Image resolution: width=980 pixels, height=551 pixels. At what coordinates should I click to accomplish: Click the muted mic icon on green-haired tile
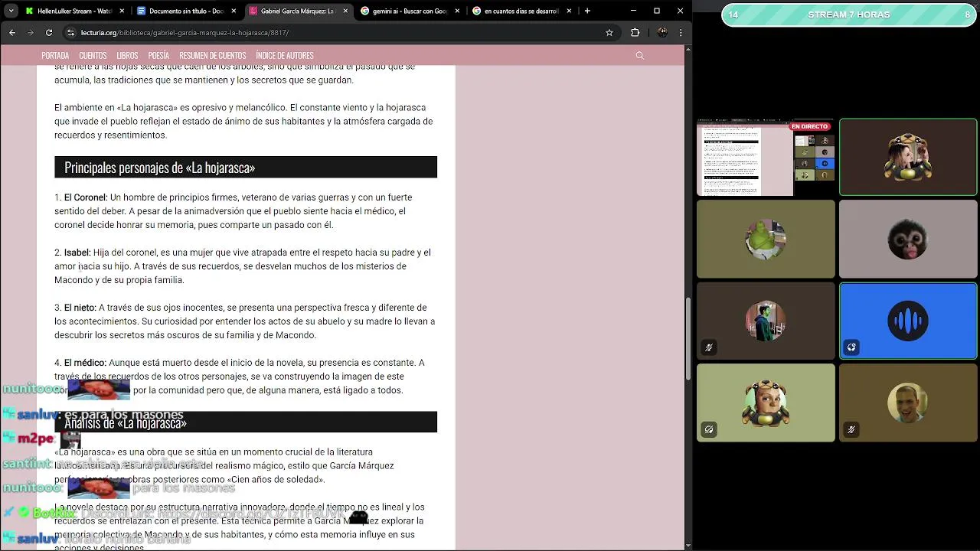tap(709, 347)
